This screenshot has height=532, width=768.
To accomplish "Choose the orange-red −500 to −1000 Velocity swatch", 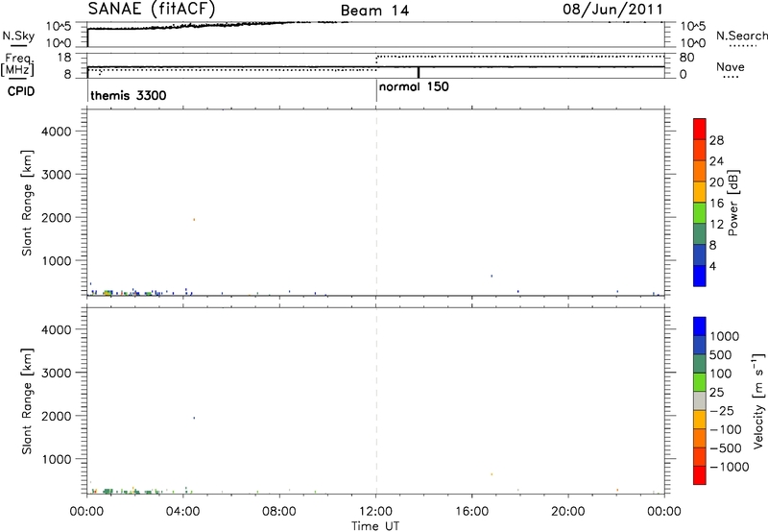I will 700,457.
